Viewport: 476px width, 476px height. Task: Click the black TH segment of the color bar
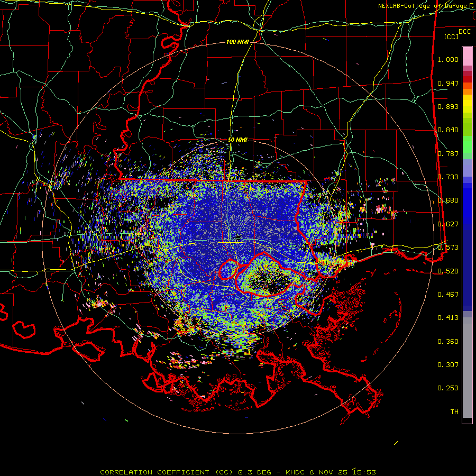(467, 420)
